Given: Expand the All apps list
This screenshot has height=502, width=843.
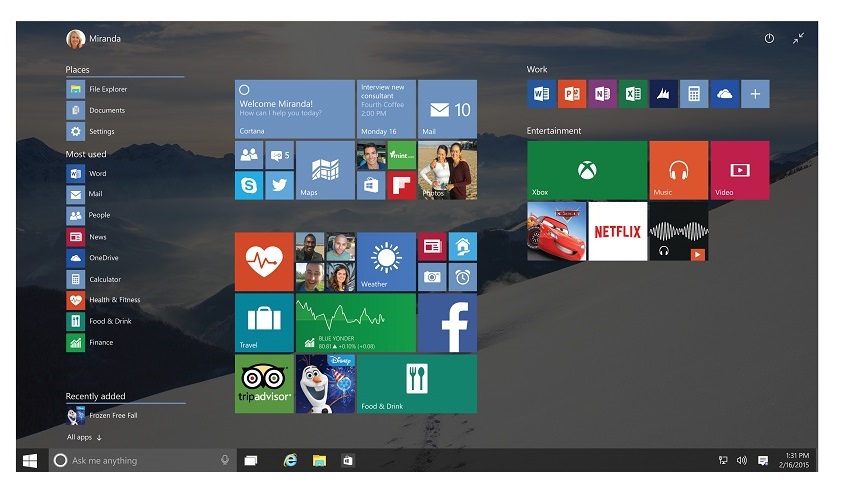Looking at the screenshot, I should point(85,437).
